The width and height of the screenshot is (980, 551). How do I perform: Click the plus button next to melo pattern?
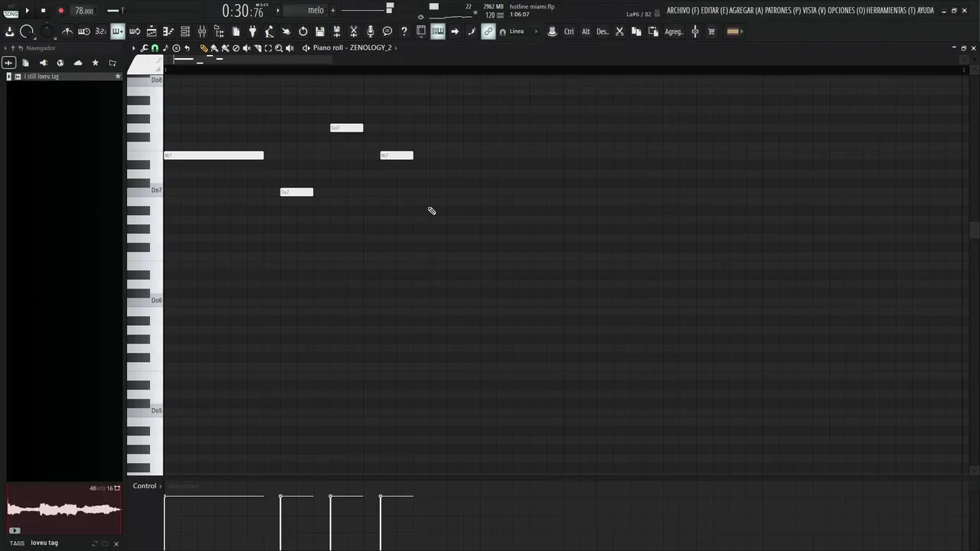(x=333, y=11)
